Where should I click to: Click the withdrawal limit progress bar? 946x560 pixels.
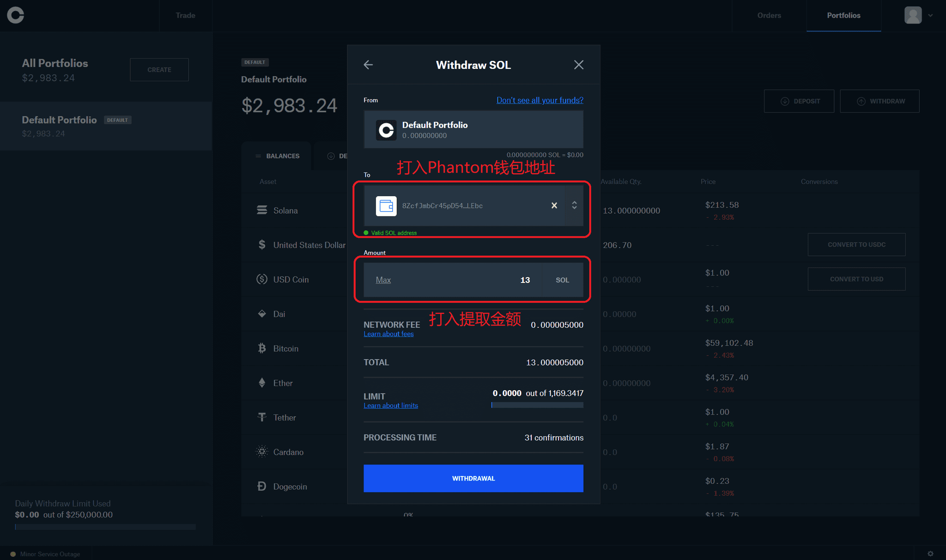(537, 405)
